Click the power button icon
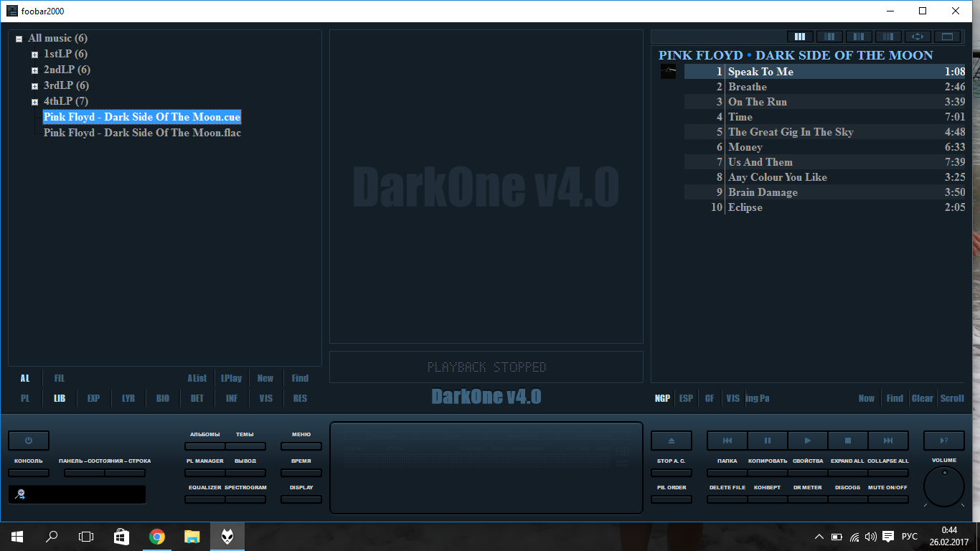The width and height of the screenshot is (980, 551). (x=29, y=441)
